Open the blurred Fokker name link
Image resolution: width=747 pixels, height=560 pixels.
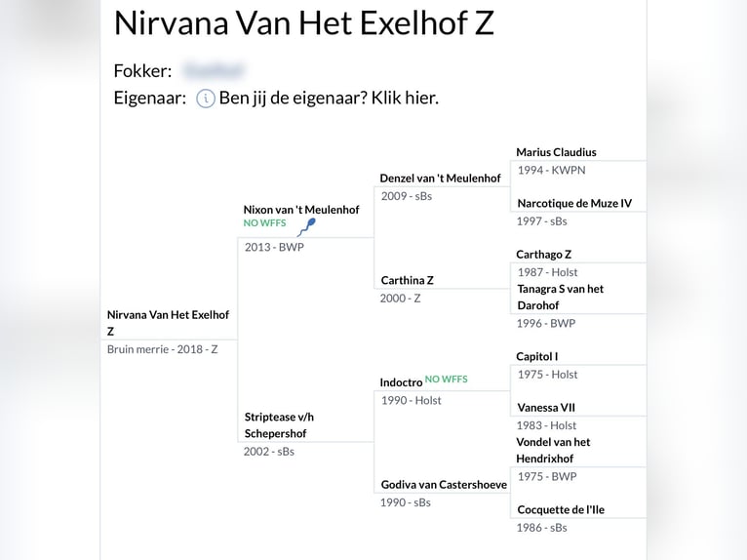click(214, 70)
